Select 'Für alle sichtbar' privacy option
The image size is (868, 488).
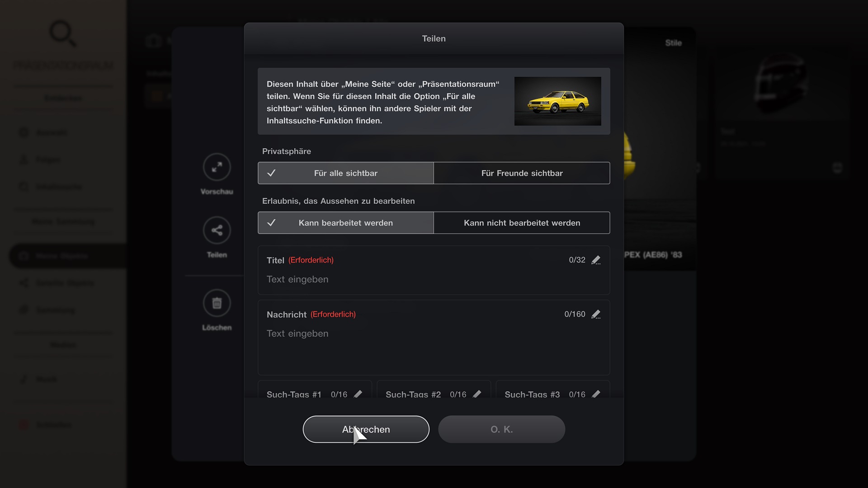click(x=346, y=173)
